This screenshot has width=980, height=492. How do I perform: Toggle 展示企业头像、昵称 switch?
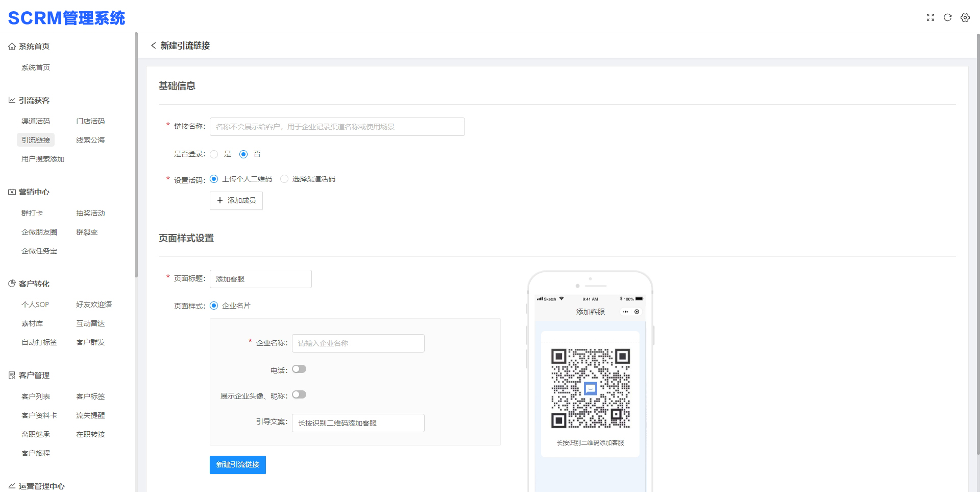[299, 394]
